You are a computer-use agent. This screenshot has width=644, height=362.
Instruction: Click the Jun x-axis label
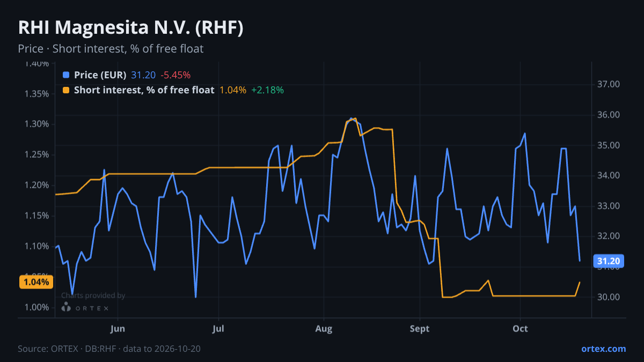click(118, 328)
